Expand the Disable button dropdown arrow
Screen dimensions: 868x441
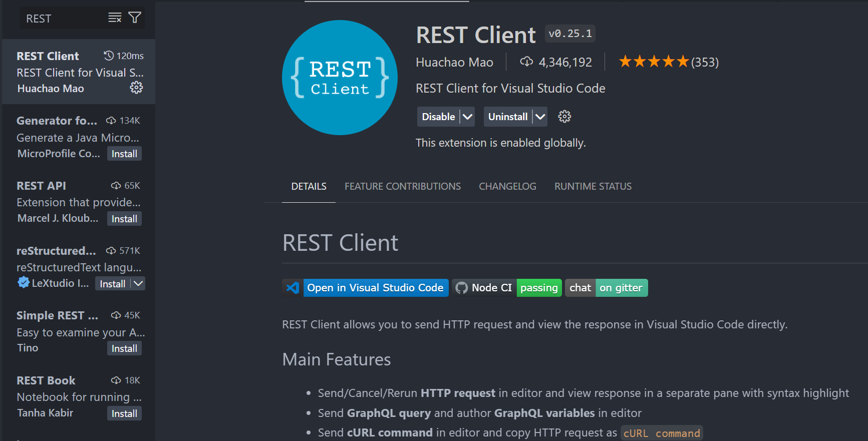[x=467, y=117]
